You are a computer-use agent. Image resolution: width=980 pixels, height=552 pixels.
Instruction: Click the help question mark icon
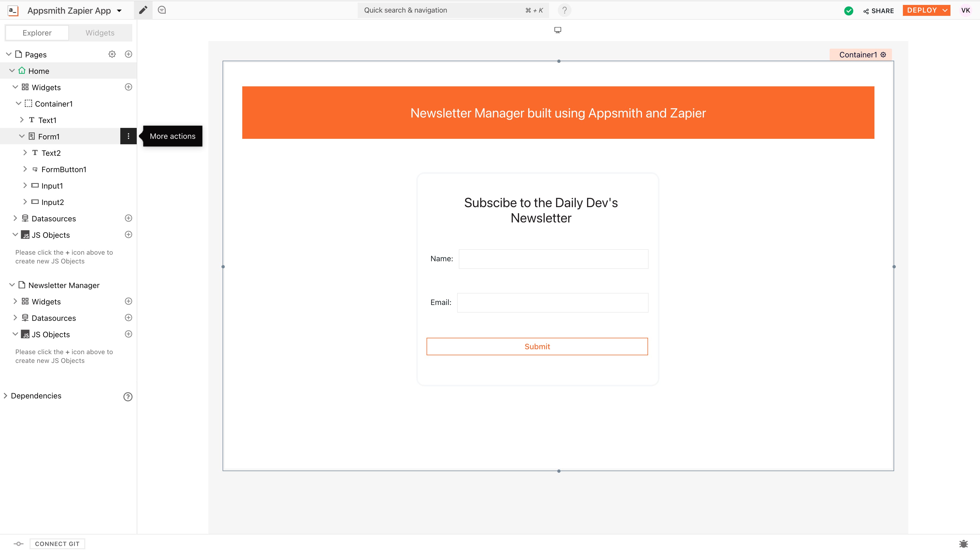tap(565, 10)
